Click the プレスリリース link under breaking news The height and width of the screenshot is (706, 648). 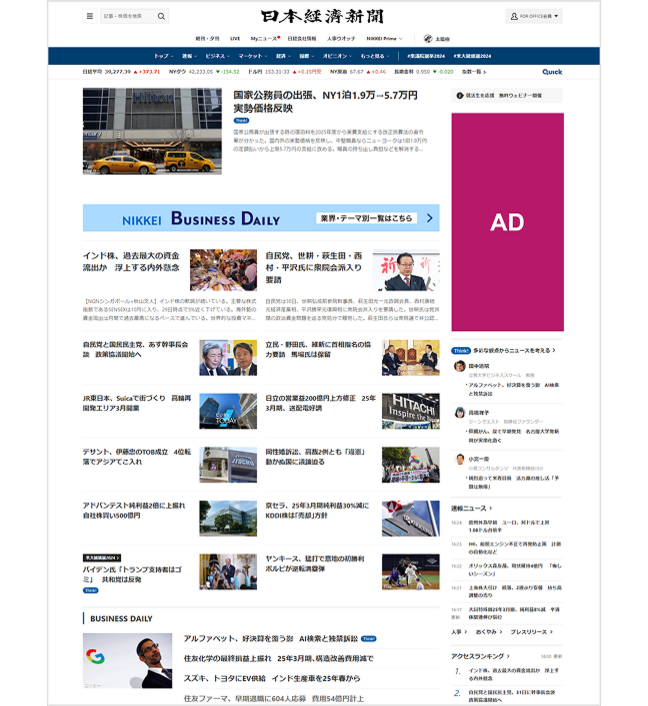531,632
